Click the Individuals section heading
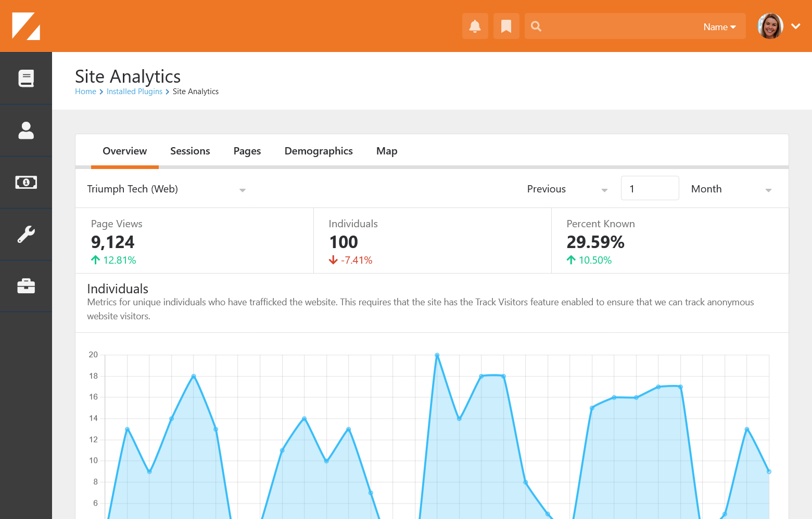This screenshot has height=519, width=812. 118,289
